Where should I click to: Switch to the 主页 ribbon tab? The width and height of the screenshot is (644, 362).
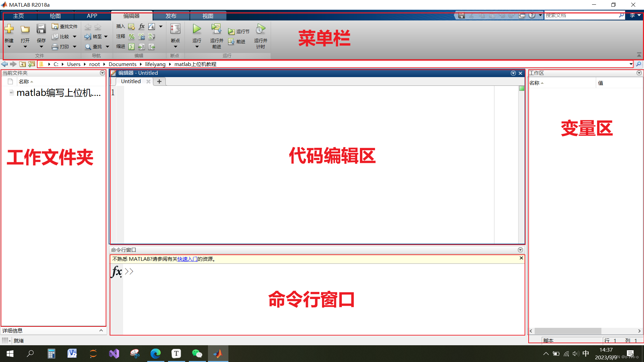pyautogui.click(x=18, y=16)
